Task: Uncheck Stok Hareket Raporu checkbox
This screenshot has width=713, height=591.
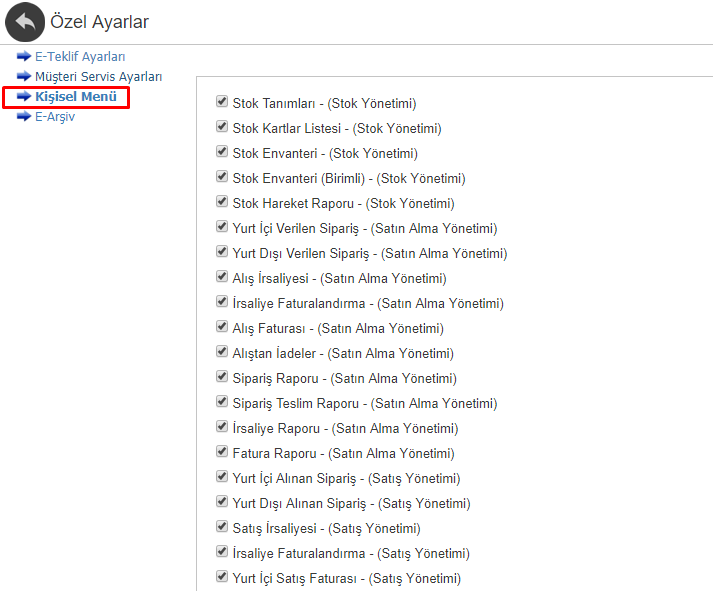Action: click(x=222, y=201)
